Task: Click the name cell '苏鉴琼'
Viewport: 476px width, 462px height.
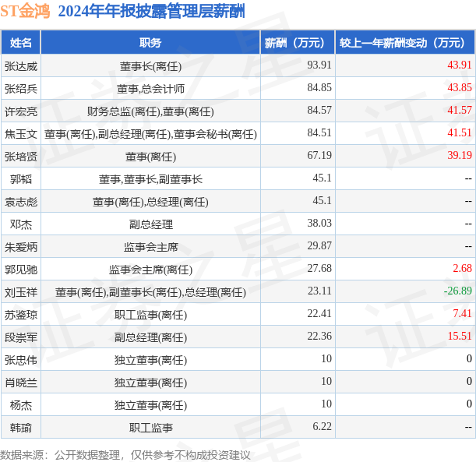Action: click(20, 315)
